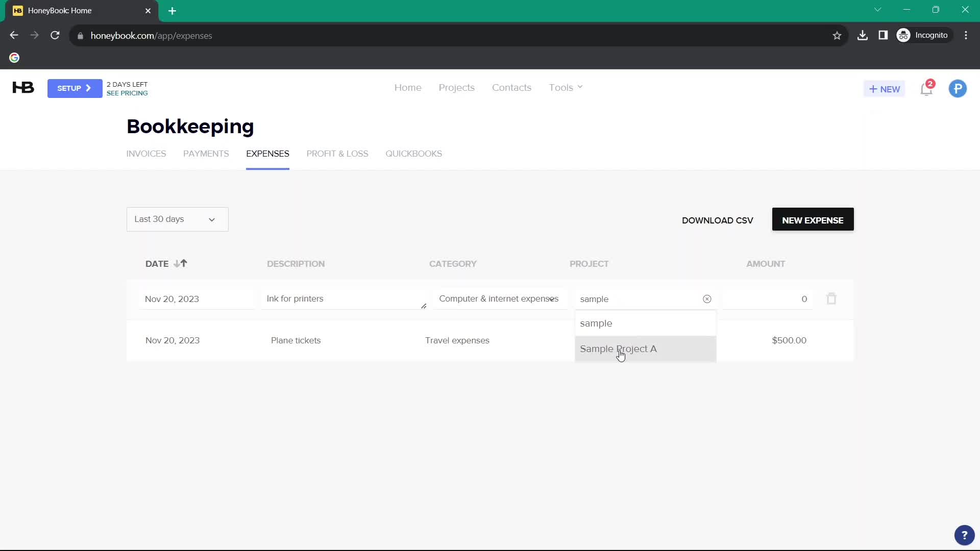Select Sample Project A suggestion
This screenshot has width=980, height=551.
click(645, 349)
